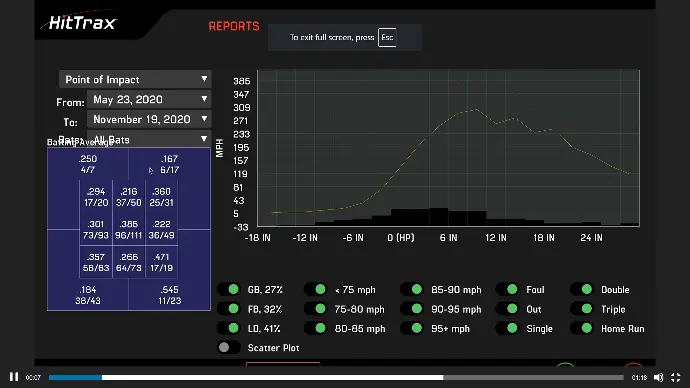Click the 12 IN axis label
The image size is (690, 388).
496,238
